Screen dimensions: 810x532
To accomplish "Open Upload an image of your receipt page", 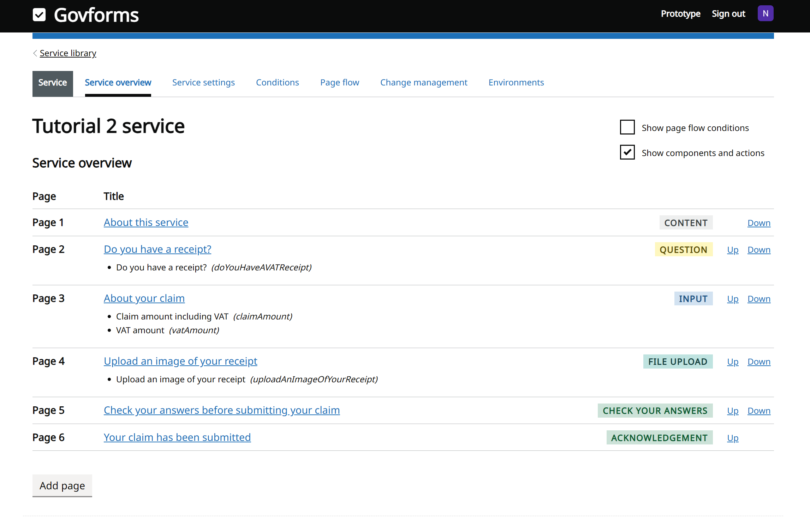I will point(180,361).
